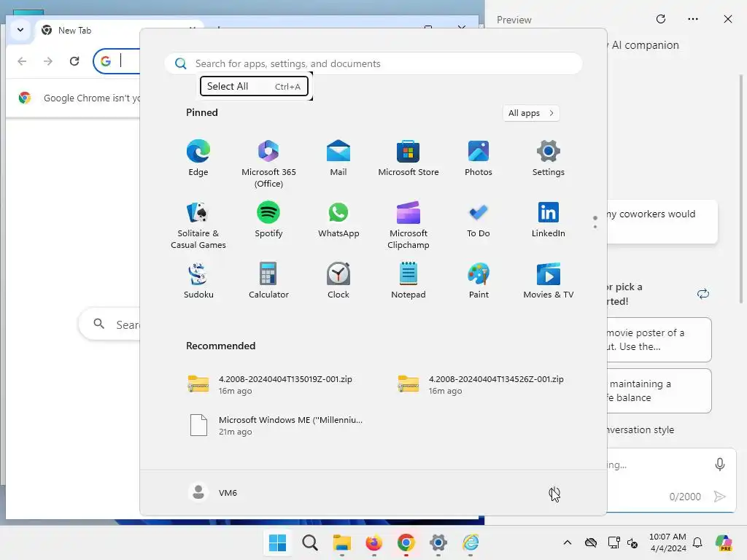Image resolution: width=747 pixels, height=560 pixels.
Task: Open Copilot pane more options menu
Action: tap(693, 19)
